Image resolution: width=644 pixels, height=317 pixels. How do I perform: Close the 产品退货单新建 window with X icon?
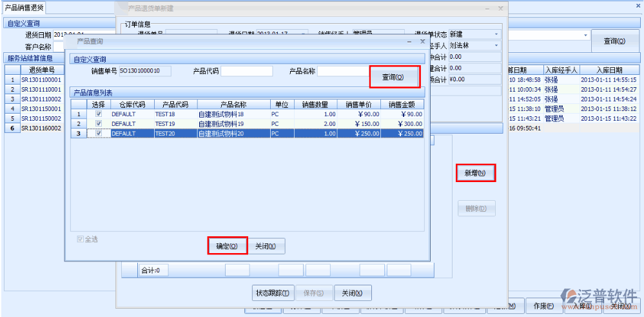[x=501, y=8]
